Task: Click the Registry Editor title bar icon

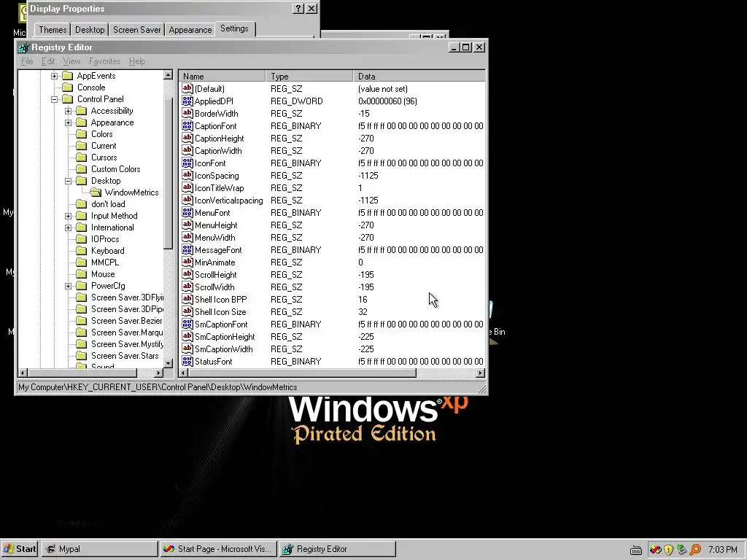Action: 23,47
